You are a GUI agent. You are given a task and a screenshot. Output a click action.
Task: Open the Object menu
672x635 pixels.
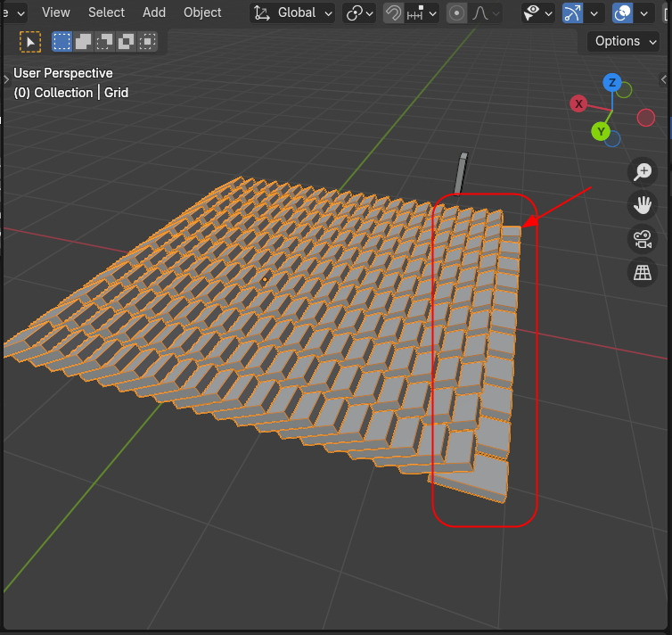pyautogui.click(x=202, y=12)
